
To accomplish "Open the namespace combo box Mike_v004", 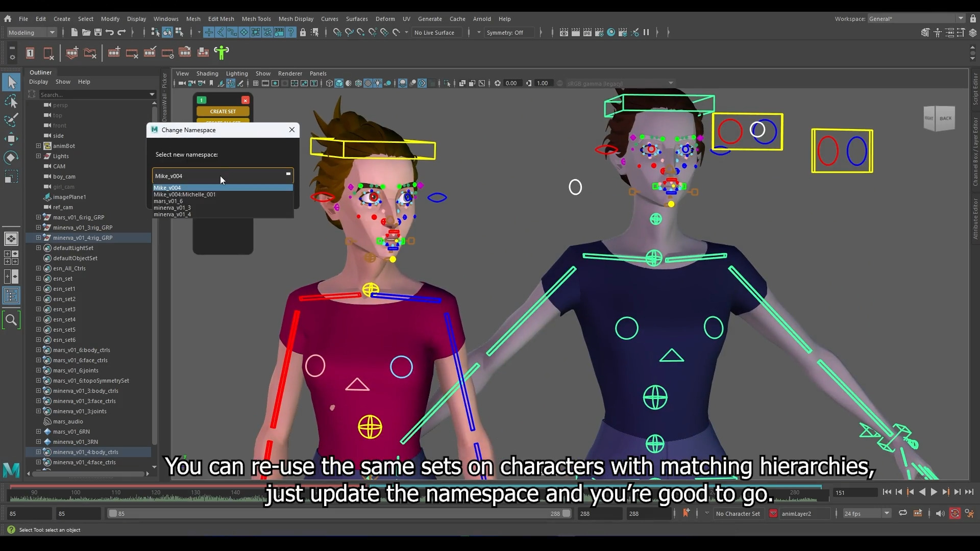I will click(x=223, y=176).
